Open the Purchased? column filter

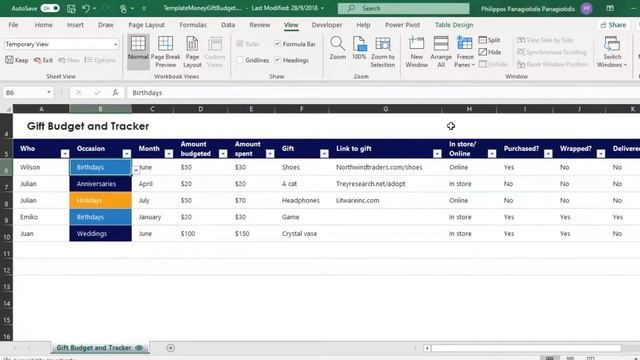548,153
